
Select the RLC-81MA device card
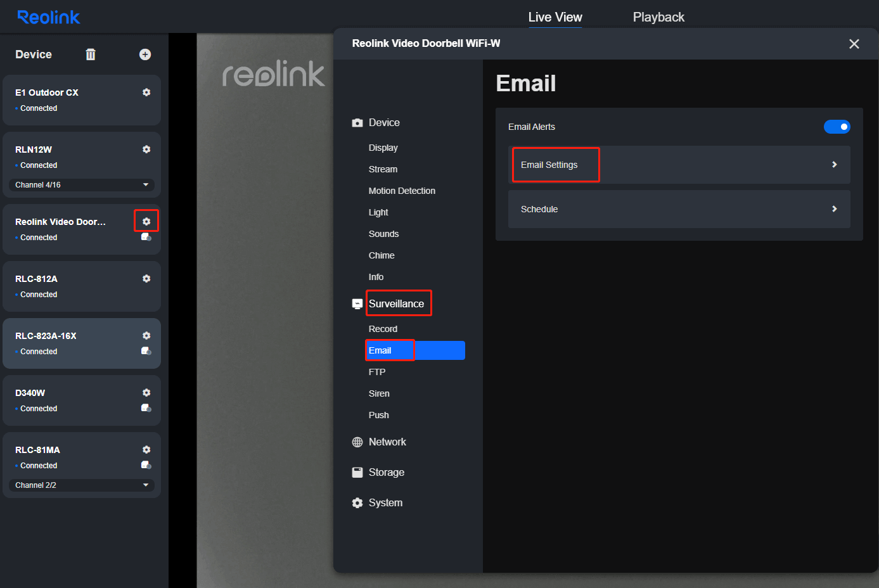pos(82,465)
